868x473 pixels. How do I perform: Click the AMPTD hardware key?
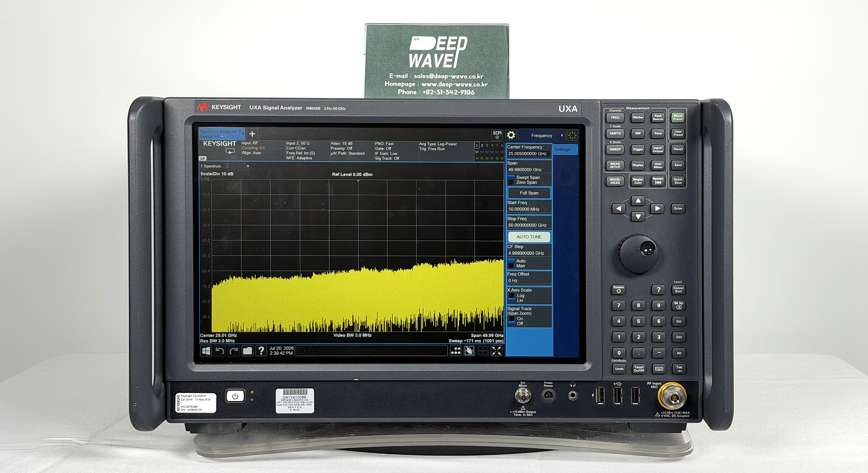pyautogui.click(x=615, y=133)
